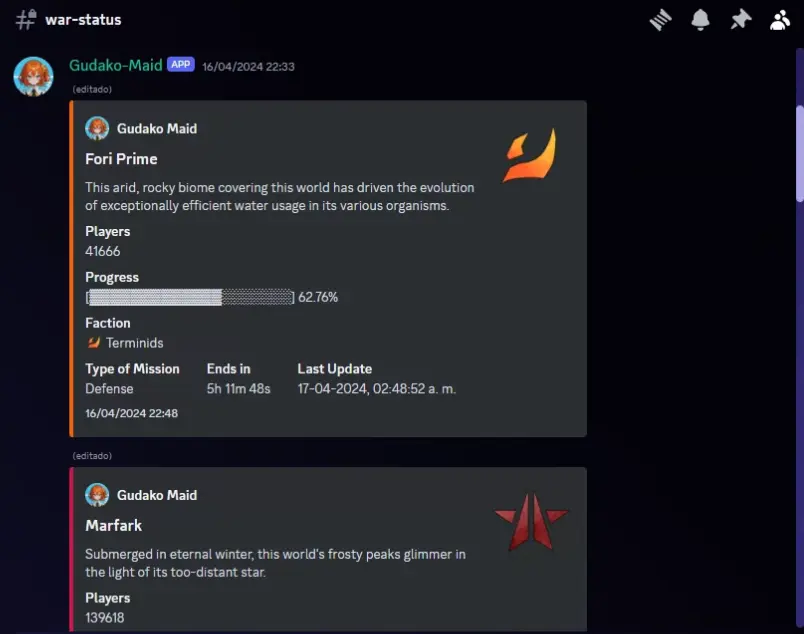This screenshot has width=804, height=634.
Task: Click the green Gudako-Maid username
Action: click(x=115, y=65)
